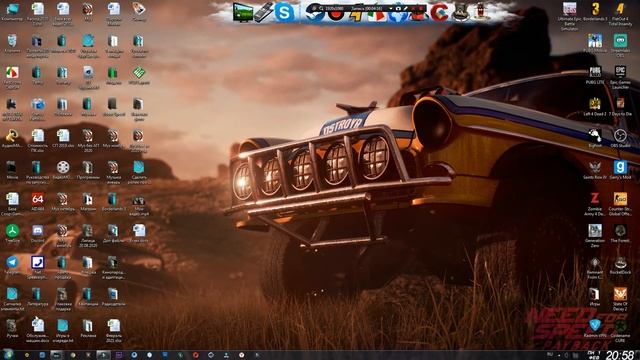Viewport: 640px width, 360px height.
Task: Open the Windows Start button
Action: tap(8, 354)
